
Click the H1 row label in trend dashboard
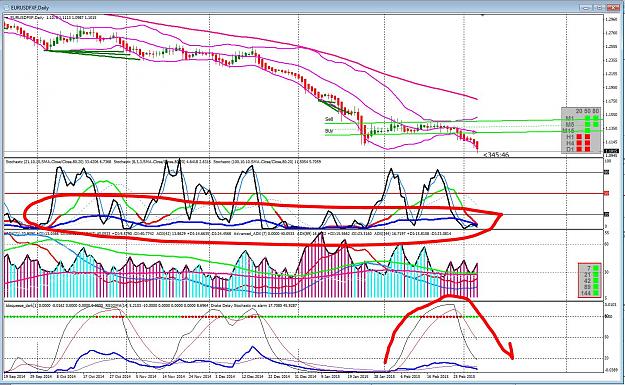(570, 137)
